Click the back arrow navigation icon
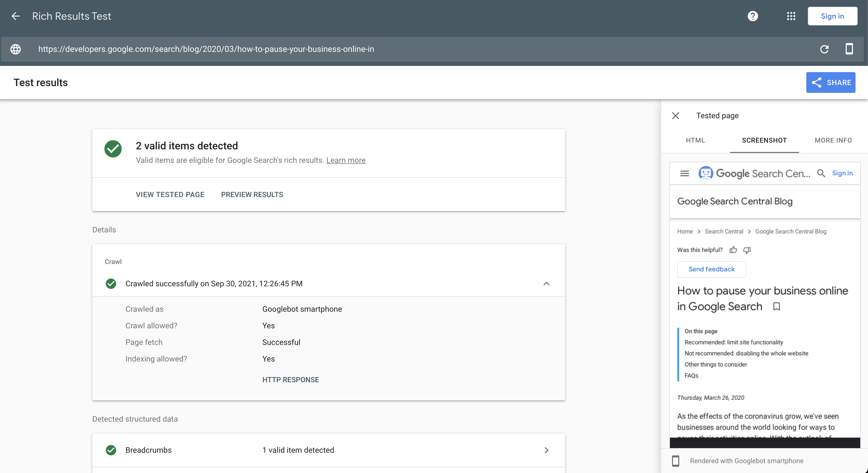 (x=16, y=16)
